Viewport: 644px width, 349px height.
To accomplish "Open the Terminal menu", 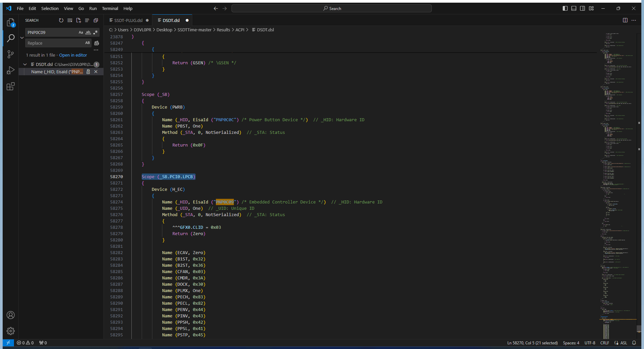I will coord(110,8).
